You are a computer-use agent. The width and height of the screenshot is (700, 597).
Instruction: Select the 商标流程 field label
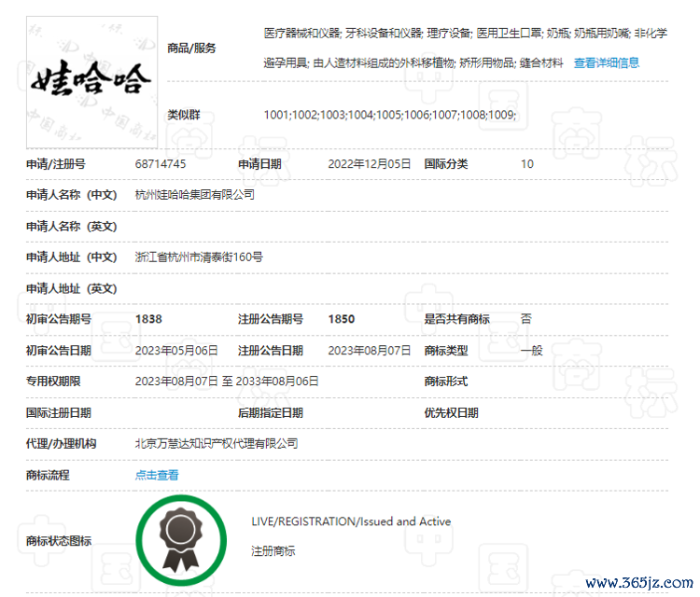pyautogui.click(x=48, y=475)
